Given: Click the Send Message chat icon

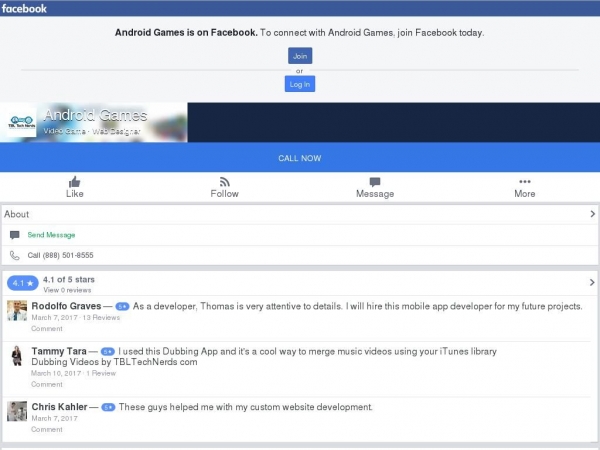Looking at the screenshot, I should 15,235.
